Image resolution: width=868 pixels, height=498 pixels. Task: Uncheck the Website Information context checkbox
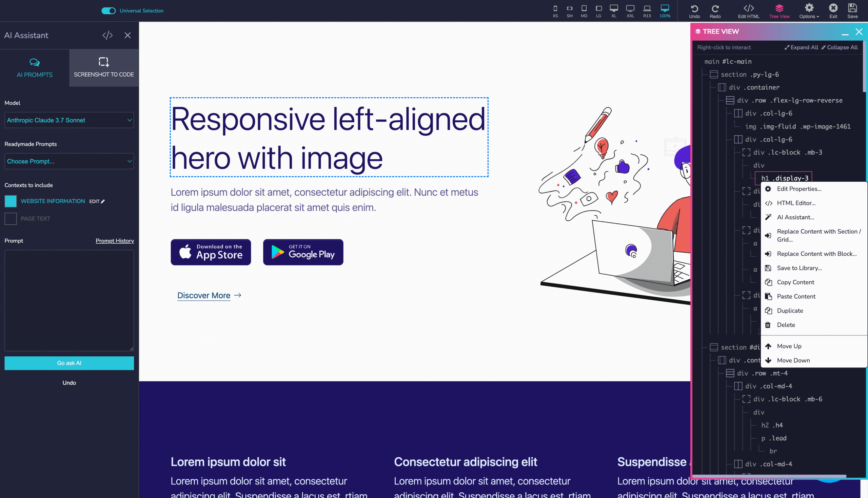(x=11, y=201)
